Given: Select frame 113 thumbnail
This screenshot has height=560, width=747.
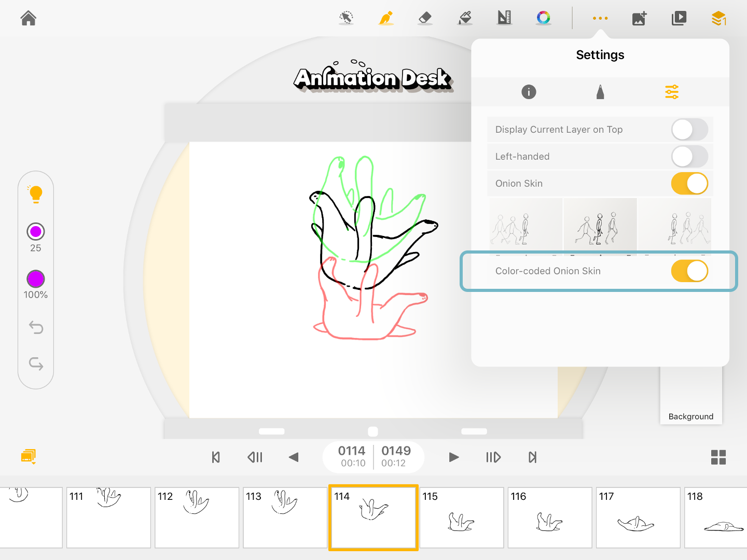Looking at the screenshot, I should click(x=285, y=517).
